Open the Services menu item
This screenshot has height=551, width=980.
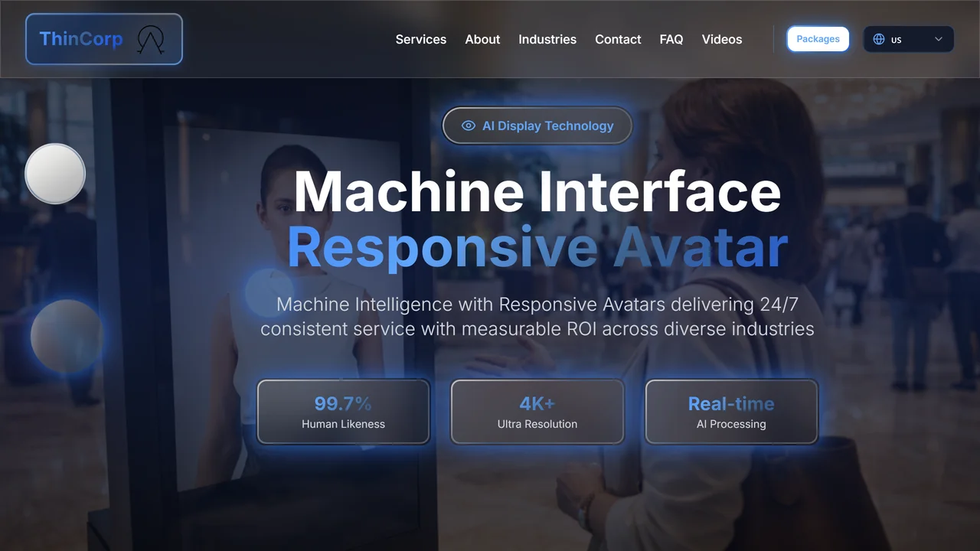421,39
